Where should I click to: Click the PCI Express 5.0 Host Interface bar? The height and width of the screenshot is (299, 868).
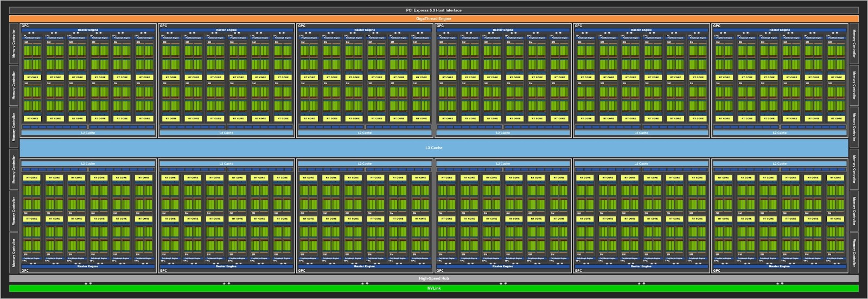pyautogui.click(x=433, y=10)
